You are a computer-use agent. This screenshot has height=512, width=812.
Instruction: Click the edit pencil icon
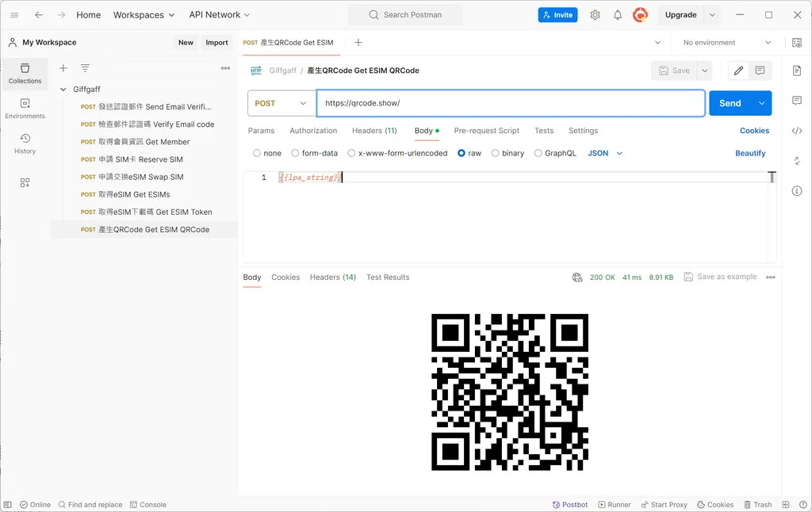[738, 71]
